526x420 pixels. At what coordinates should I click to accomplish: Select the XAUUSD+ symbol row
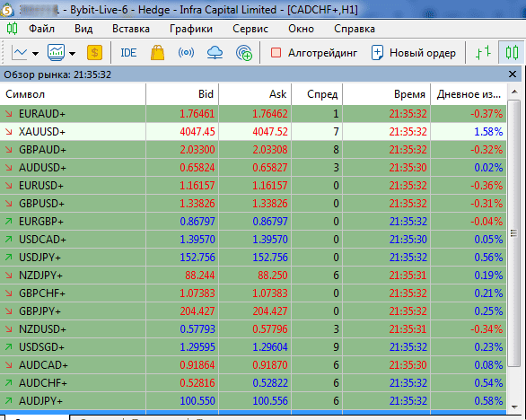coord(253,132)
